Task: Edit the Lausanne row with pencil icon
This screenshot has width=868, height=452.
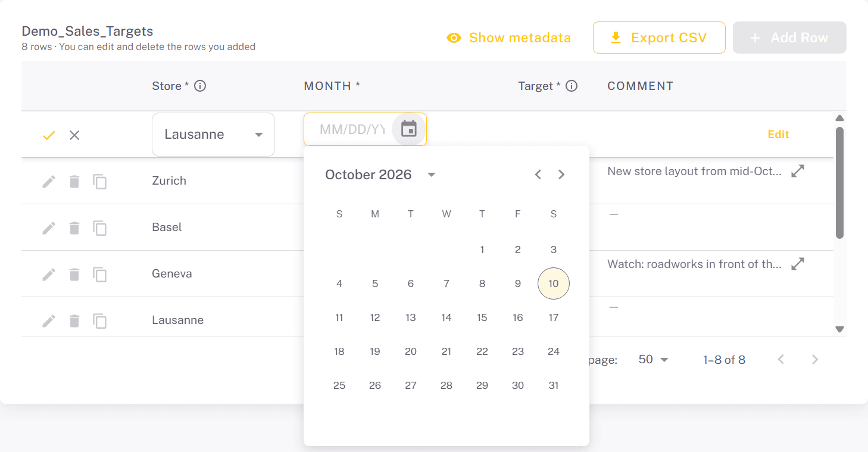Action: coord(49,320)
